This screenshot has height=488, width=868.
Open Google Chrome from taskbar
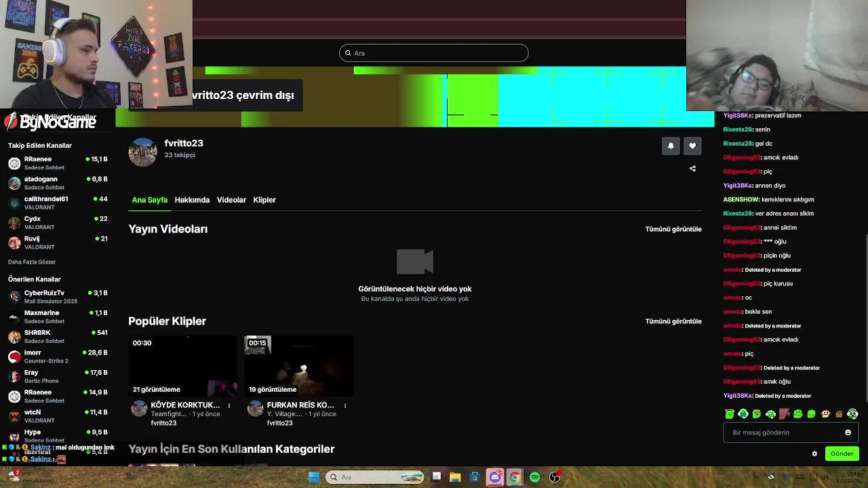point(515,477)
